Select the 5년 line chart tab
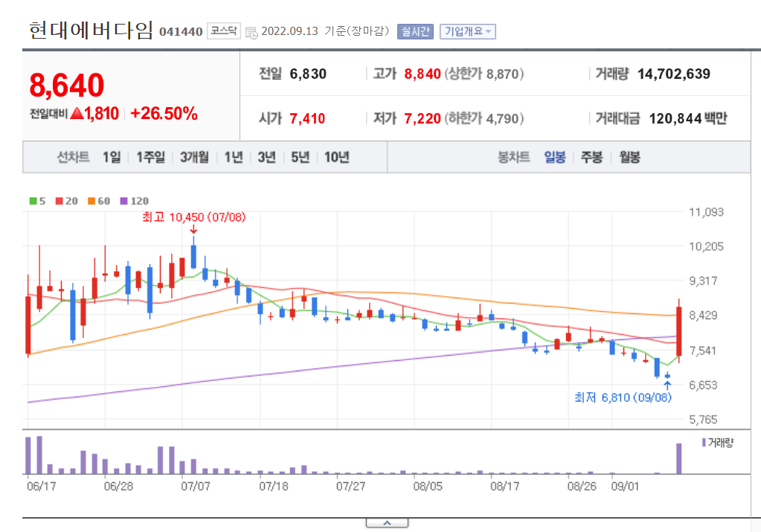The width and height of the screenshot is (761, 532). click(x=300, y=157)
